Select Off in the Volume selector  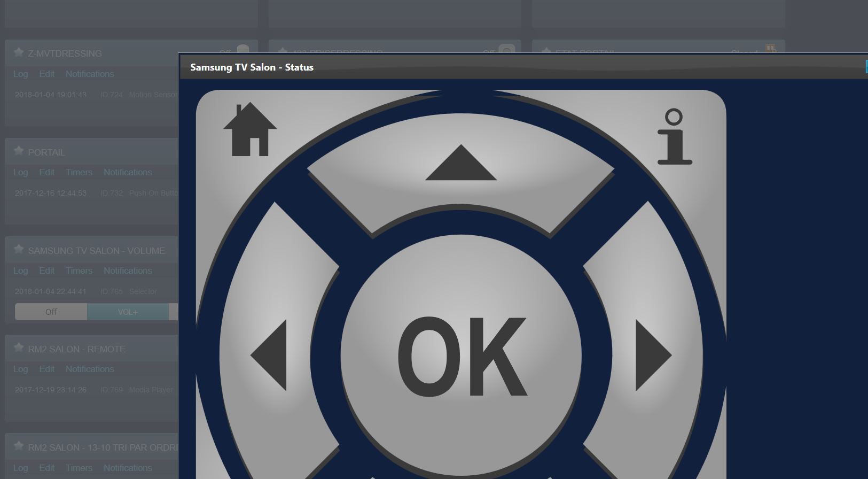point(51,312)
